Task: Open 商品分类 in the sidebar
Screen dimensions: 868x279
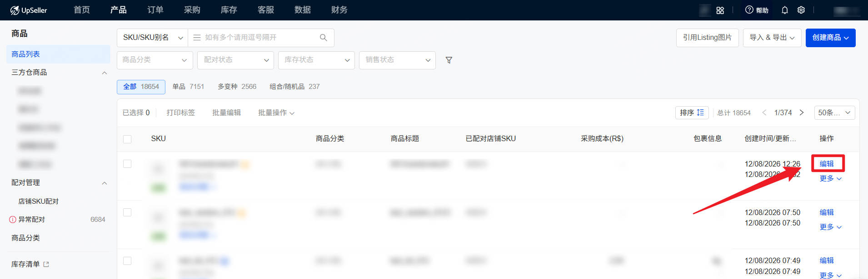Action: point(25,238)
